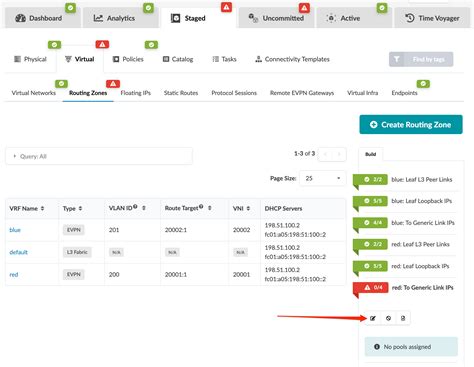Sort table by VRF Name
Image resolution: width=474 pixels, height=367 pixels.
click(x=27, y=209)
